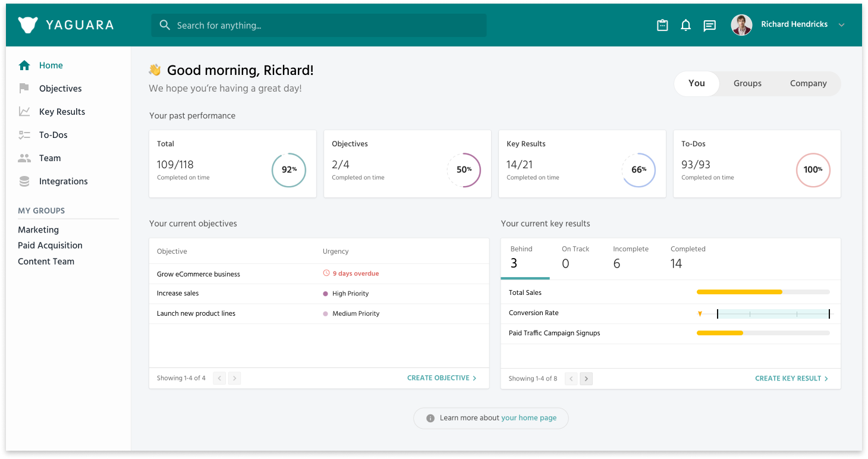Select the Behind tab
This screenshot has height=459, width=868.
[525, 258]
